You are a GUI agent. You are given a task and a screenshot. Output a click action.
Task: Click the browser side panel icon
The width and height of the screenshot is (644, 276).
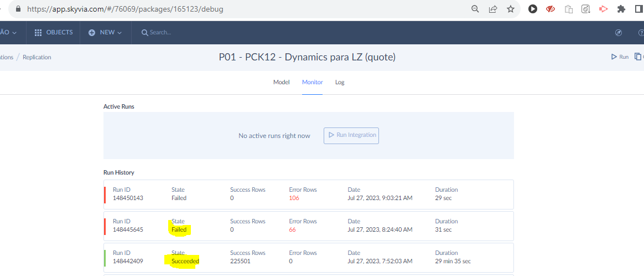point(639,9)
